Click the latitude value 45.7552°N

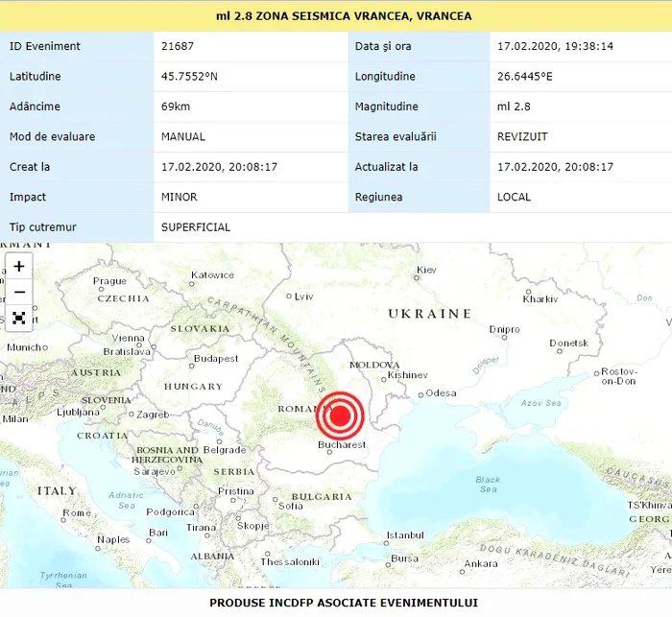coord(189,77)
